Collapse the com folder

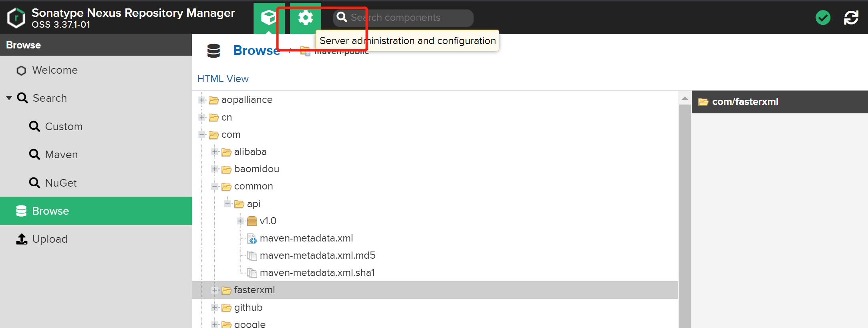point(202,135)
